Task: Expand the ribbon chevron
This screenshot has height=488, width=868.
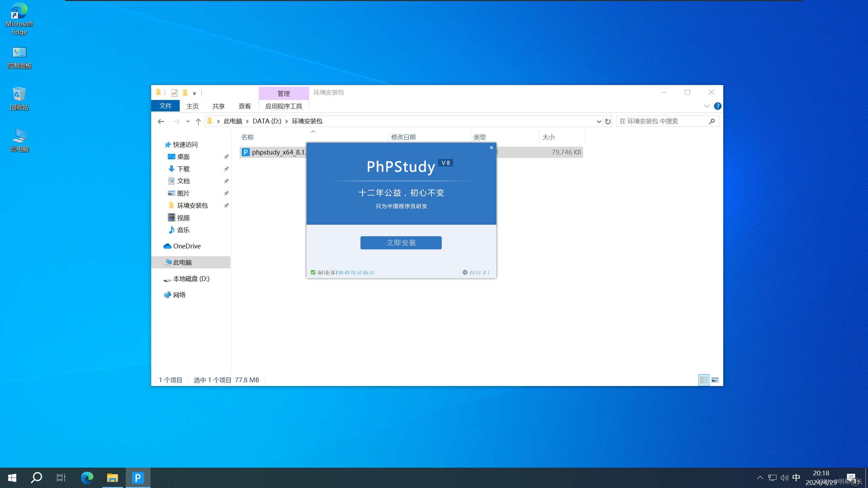Action: tap(707, 106)
